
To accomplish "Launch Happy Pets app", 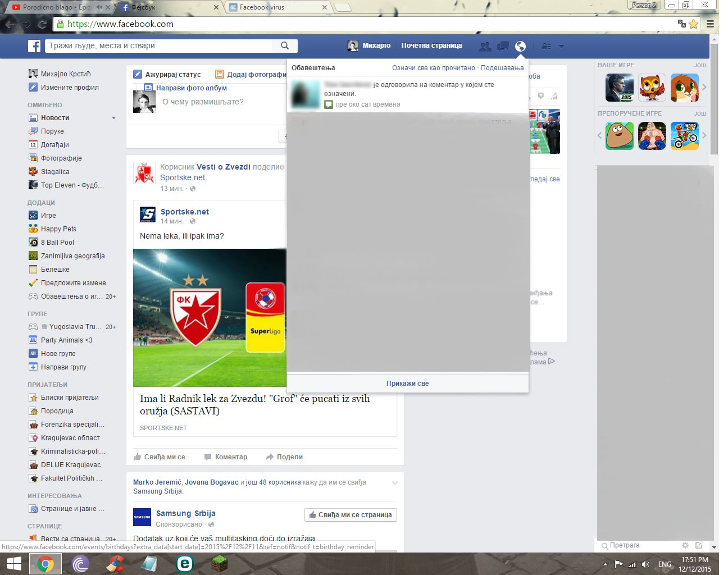I will click(52, 229).
